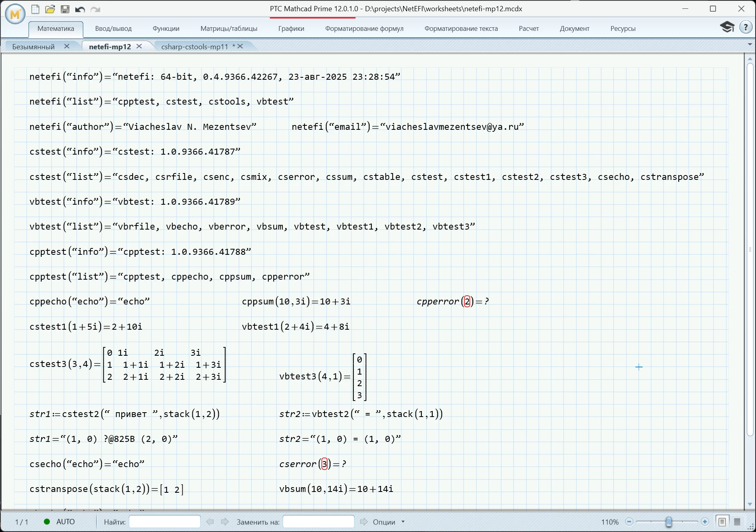The image size is (756, 532).
Task: Undo last action with the arrow icon
Action: [80, 9]
